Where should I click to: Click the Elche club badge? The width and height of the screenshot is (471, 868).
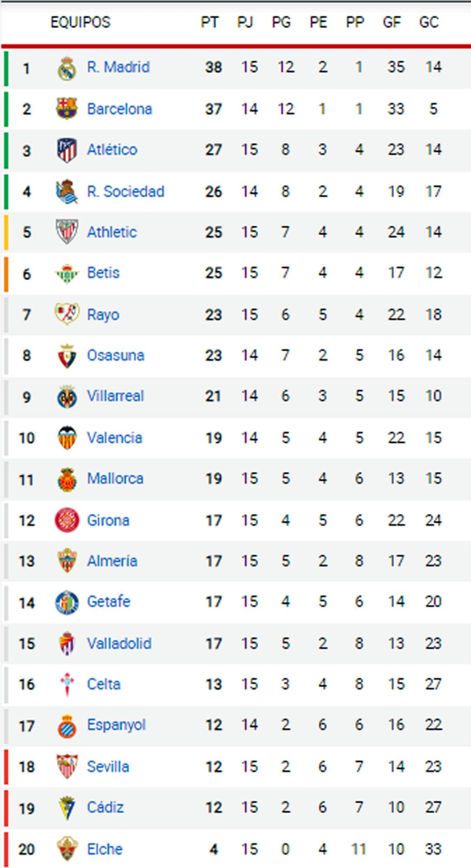tap(67, 849)
